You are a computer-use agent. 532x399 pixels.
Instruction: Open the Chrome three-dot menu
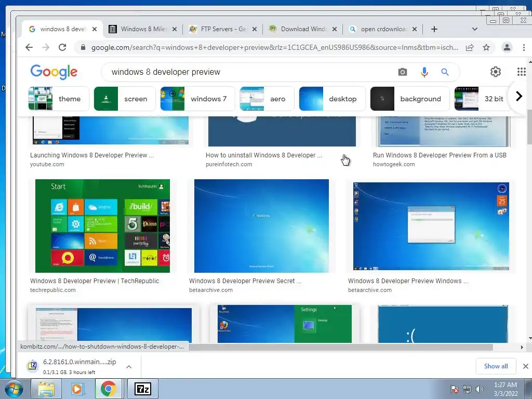point(524,47)
